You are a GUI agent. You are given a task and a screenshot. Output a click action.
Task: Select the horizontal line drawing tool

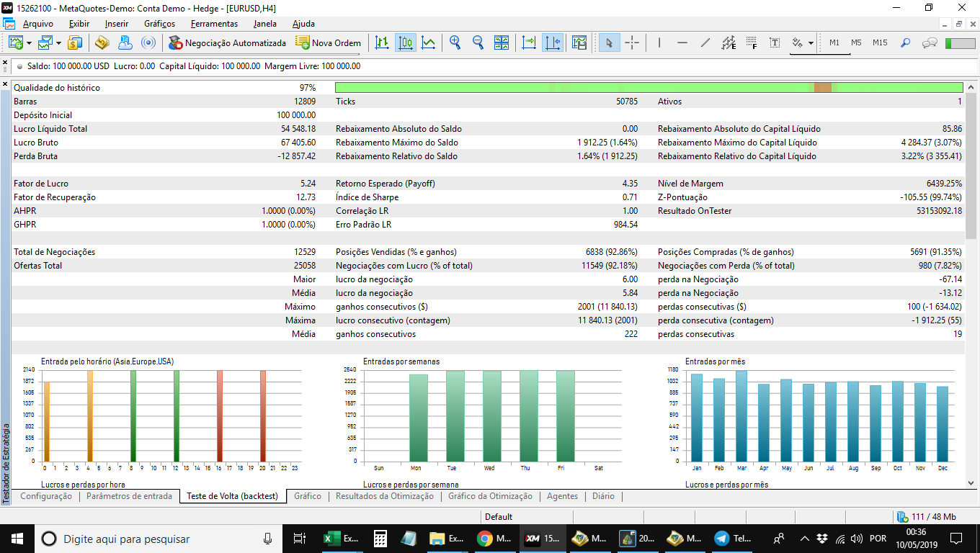coord(682,43)
